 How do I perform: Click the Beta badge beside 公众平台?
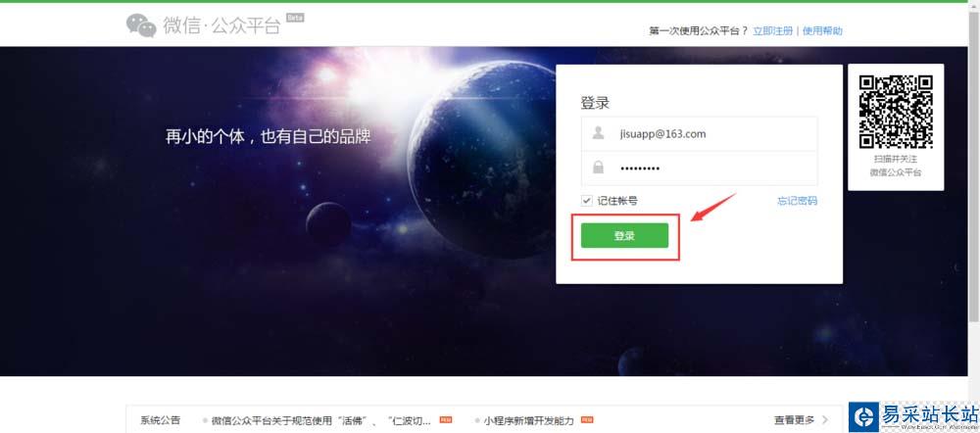[x=295, y=18]
